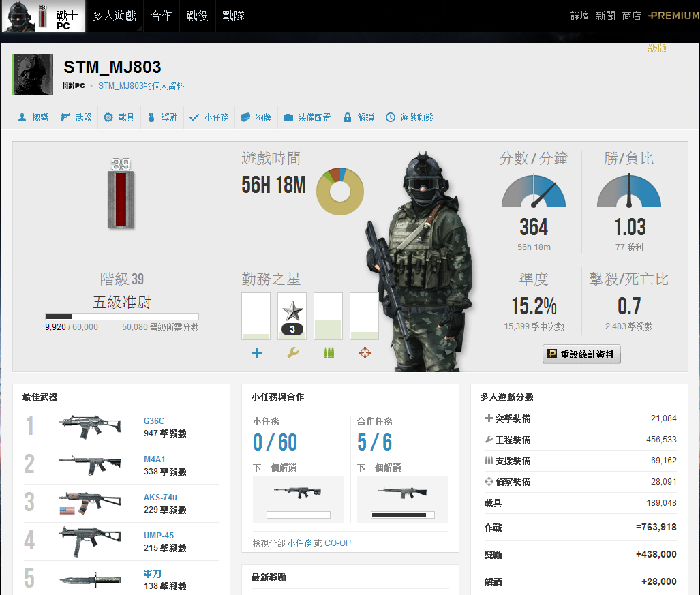Click the recon service star progress box

click(x=364, y=316)
